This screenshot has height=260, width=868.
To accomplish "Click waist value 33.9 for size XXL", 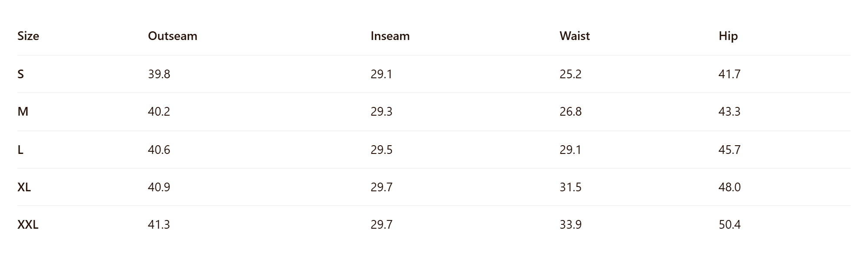I will point(570,224).
